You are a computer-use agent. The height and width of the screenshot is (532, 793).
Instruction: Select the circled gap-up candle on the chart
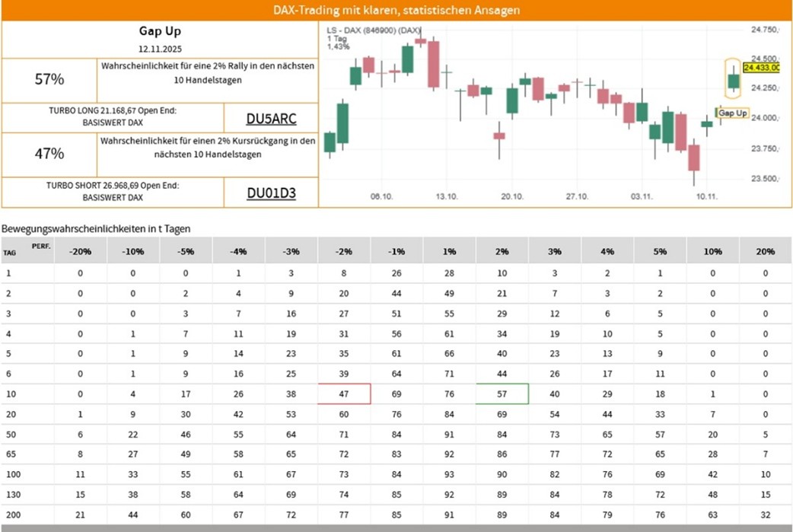733,79
